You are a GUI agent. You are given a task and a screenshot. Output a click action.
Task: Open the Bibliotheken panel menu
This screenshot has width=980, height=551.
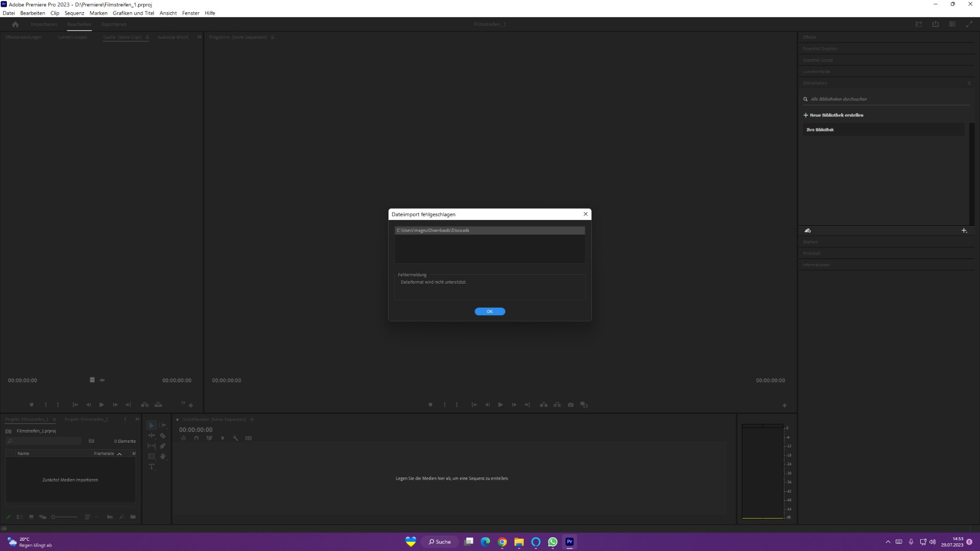point(969,83)
